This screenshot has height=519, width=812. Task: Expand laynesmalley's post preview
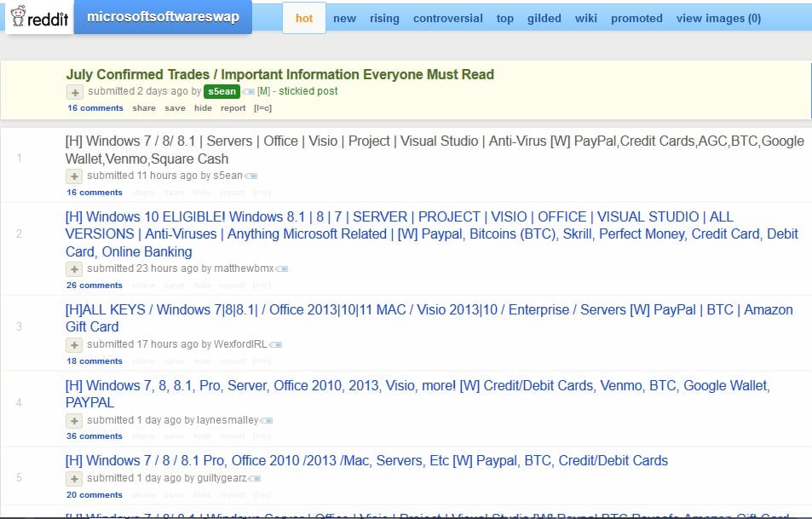[x=74, y=421]
